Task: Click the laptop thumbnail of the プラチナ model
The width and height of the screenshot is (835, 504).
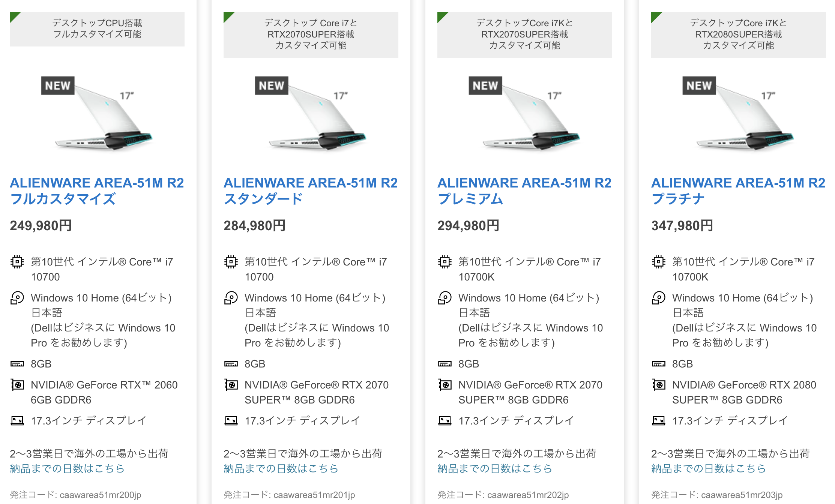Action: pos(738,113)
